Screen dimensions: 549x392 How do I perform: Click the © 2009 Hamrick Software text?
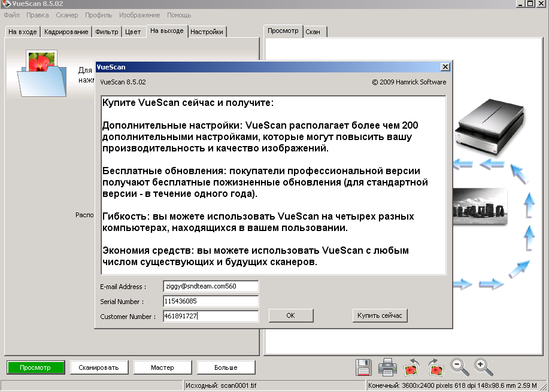[409, 82]
